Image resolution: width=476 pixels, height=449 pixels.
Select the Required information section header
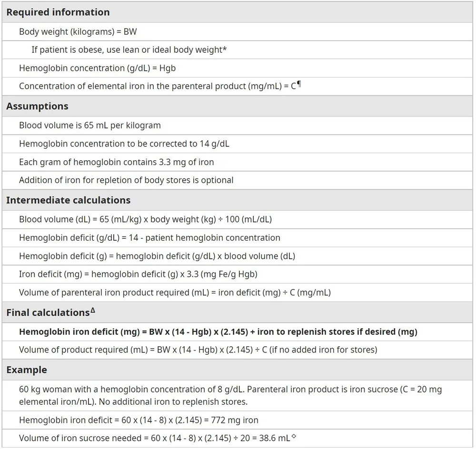point(58,12)
